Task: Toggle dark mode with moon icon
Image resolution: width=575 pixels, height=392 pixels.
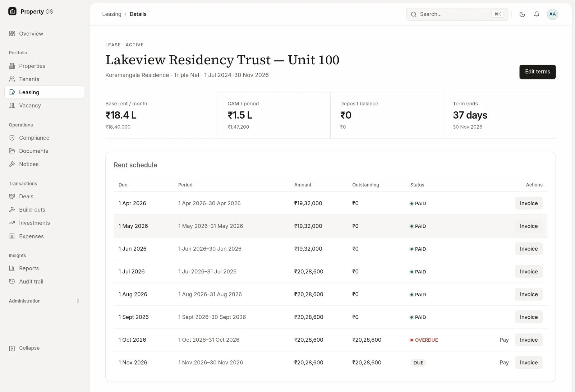Action: 522,14
